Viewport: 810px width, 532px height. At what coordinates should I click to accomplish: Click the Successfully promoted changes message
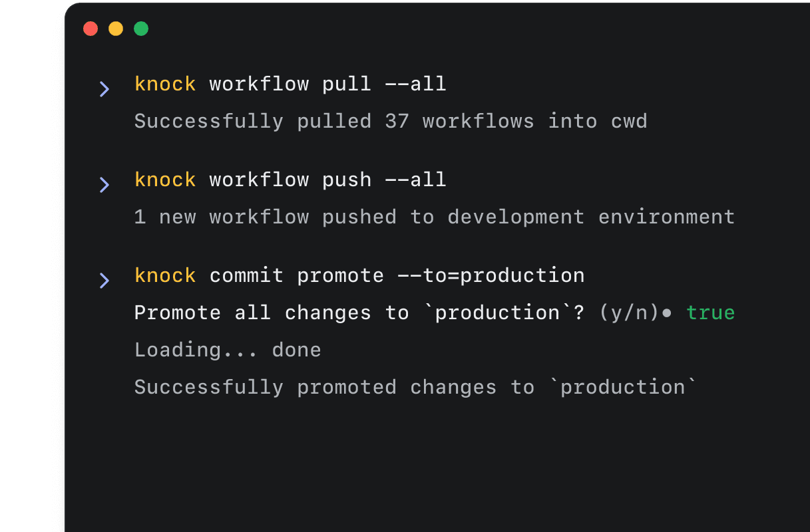[x=416, y=386]
